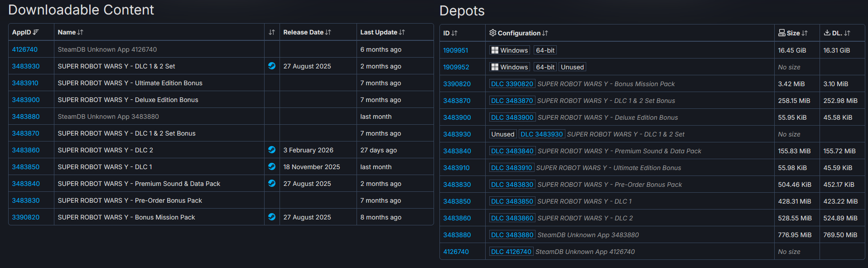
Task: Click the DLC 3483840 tag in Depots
Action: coord(512,151)
